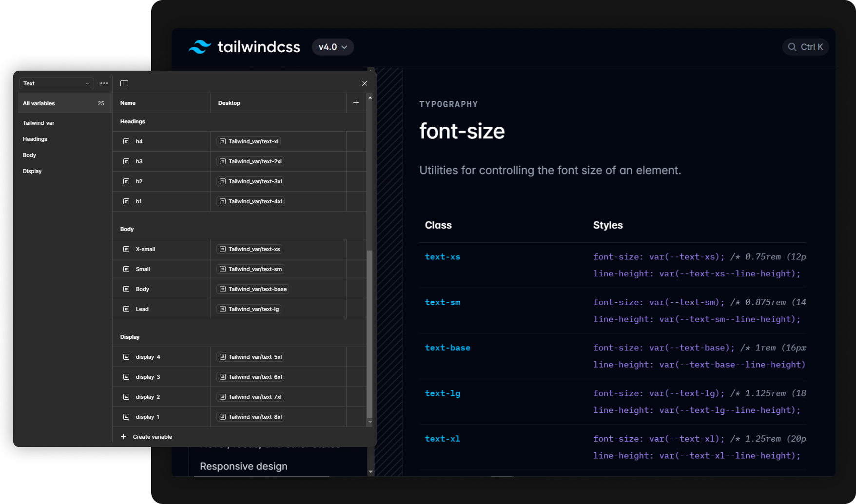
Task: Click the variables table scroll down arrow
Action: pos(370,422)
